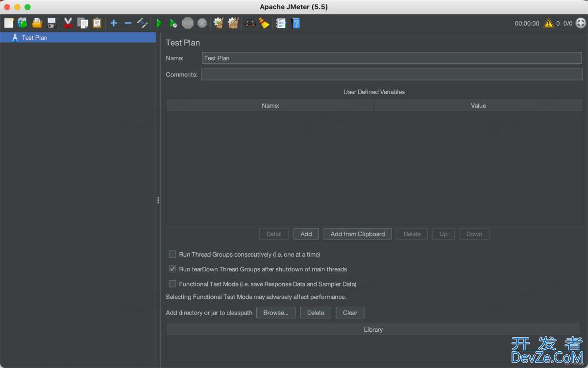
Task: Click the classpath Delete button
Action: [x=316, y=313]
